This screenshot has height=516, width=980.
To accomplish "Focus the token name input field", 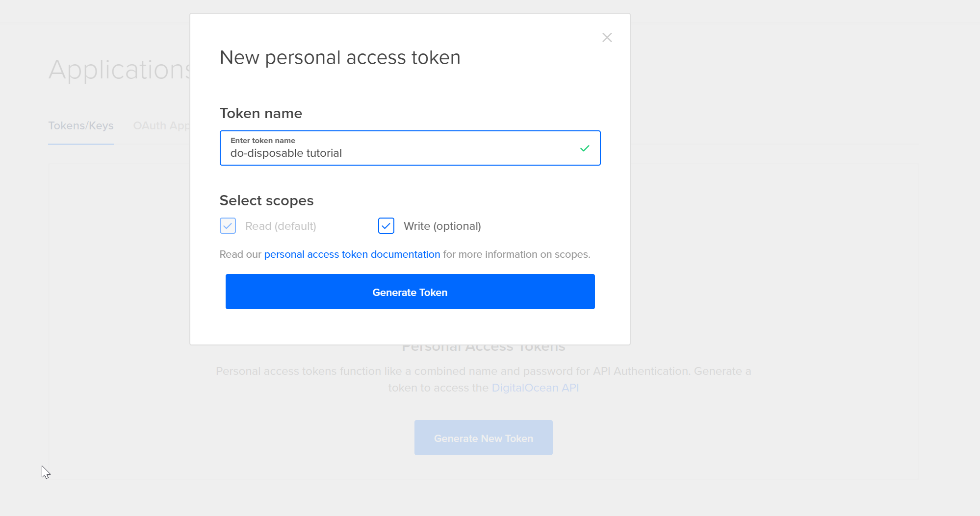I will [x=402, y=153].
